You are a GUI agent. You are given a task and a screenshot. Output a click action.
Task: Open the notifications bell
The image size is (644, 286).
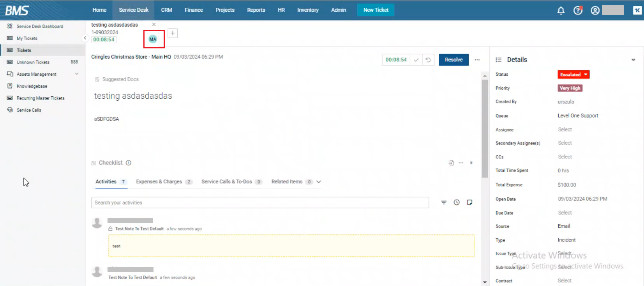[561, 11]
